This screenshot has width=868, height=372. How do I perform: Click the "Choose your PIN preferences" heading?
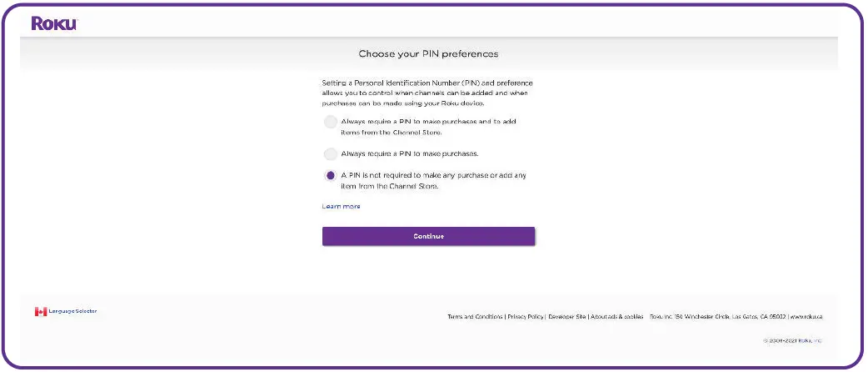tap(428, 54)
